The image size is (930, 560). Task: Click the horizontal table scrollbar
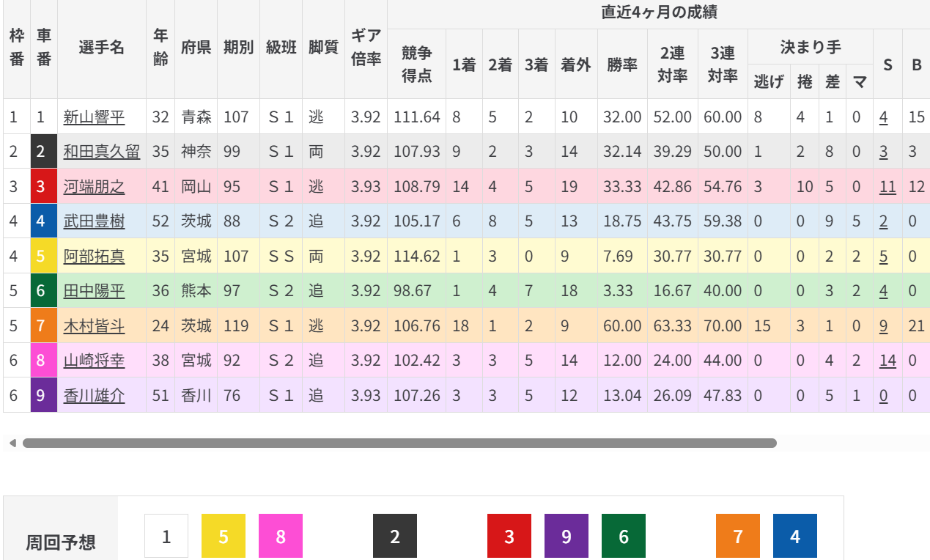pyautogui.click(x=399, y=443)
